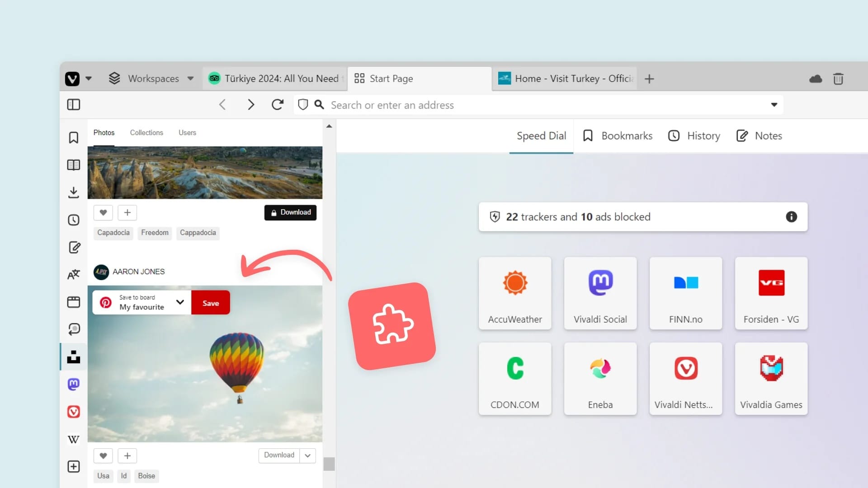The image size is (868, 488).
Task: Click the Download button for Capadocia image
Action: pos(290,212)
